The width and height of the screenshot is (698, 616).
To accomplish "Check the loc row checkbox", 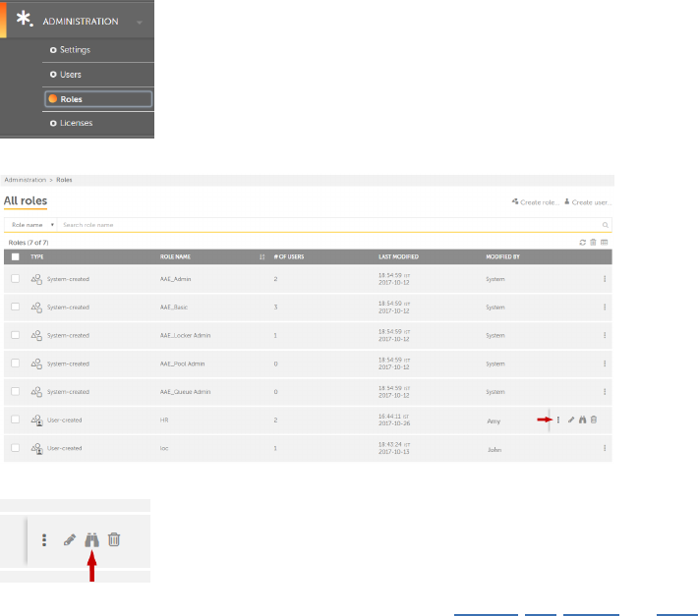I will pos(16,447).
